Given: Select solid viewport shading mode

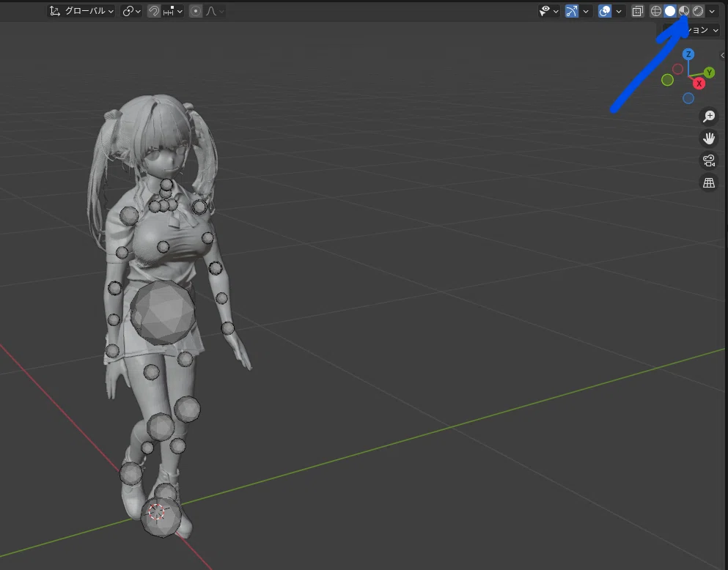Looking at the screenshot, I should [x=669, y=11].
